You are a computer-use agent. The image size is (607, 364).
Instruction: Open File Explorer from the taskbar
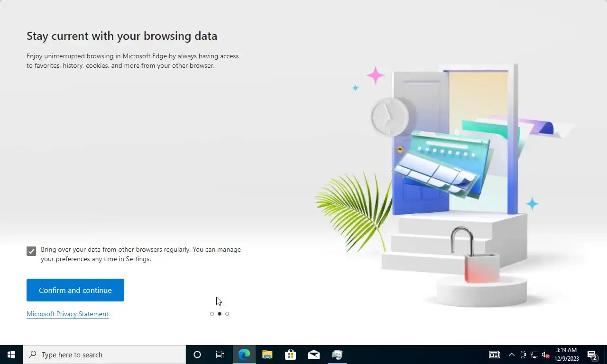coord(267,355)
